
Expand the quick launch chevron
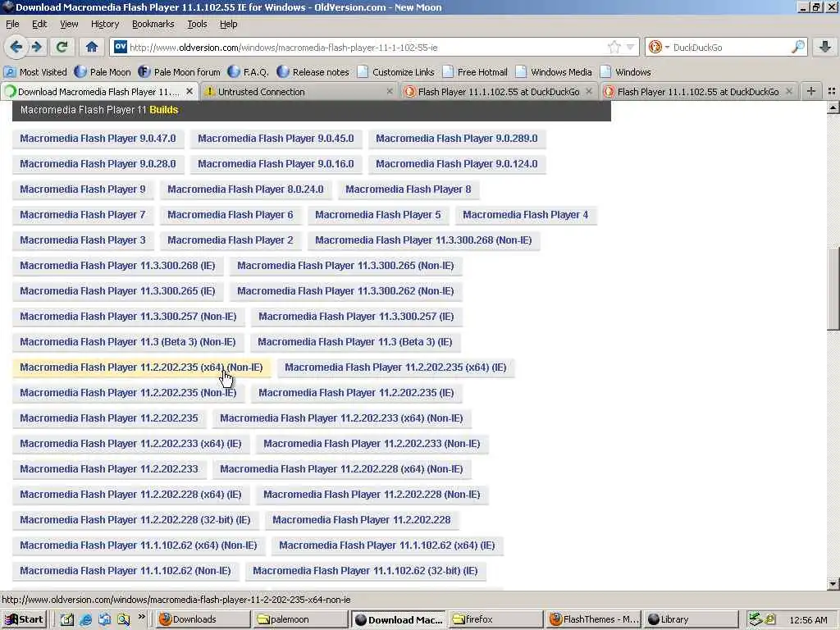pos(141,617)
